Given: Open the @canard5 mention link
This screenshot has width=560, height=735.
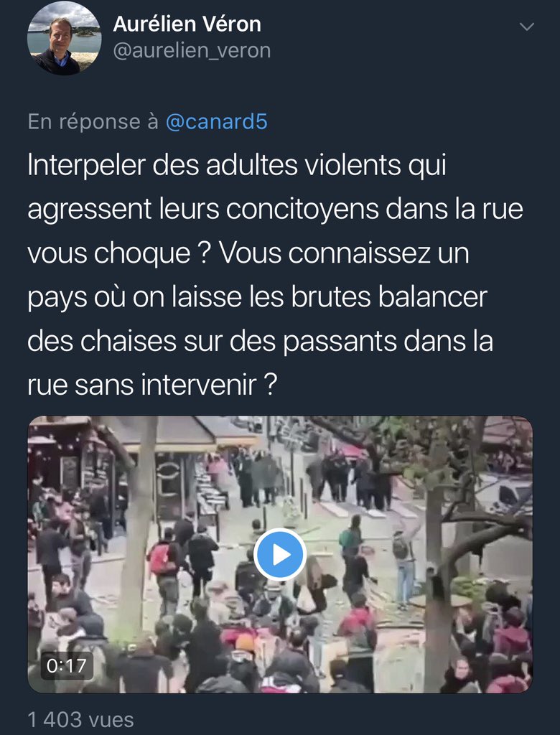Looking at the screenshot, I should click(217, 121).
